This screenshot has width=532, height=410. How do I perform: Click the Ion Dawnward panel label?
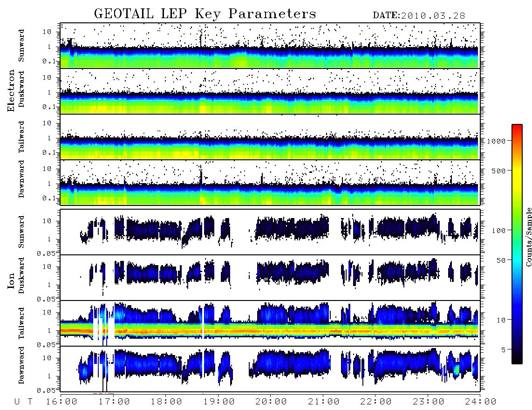[21, 365]
